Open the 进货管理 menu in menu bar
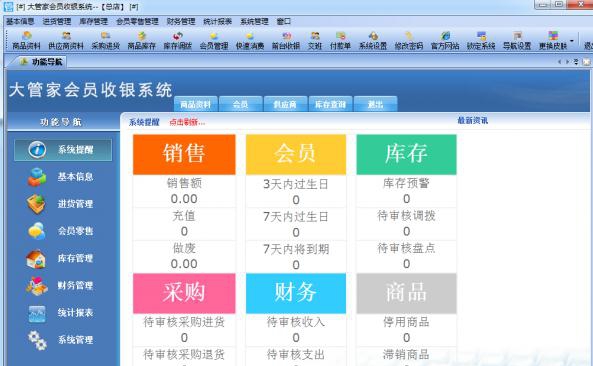This screenshot has height=366, width=593. click(57, 22)
